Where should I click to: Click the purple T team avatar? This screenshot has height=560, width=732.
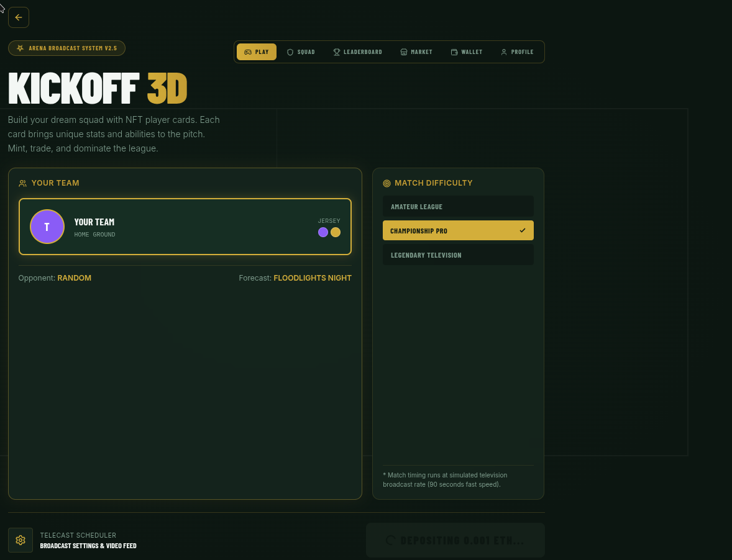[47, 227]
